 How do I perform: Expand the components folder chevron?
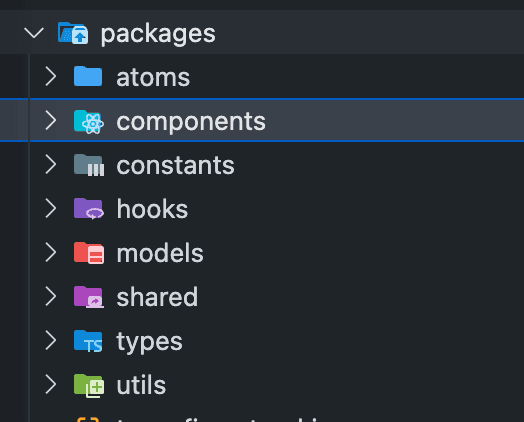pos(50,120)
